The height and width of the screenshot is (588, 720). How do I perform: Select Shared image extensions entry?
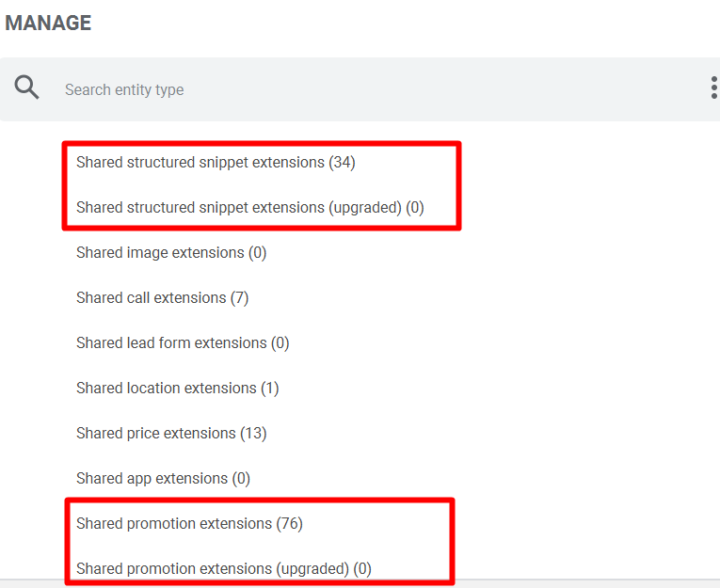click(171, 253)
